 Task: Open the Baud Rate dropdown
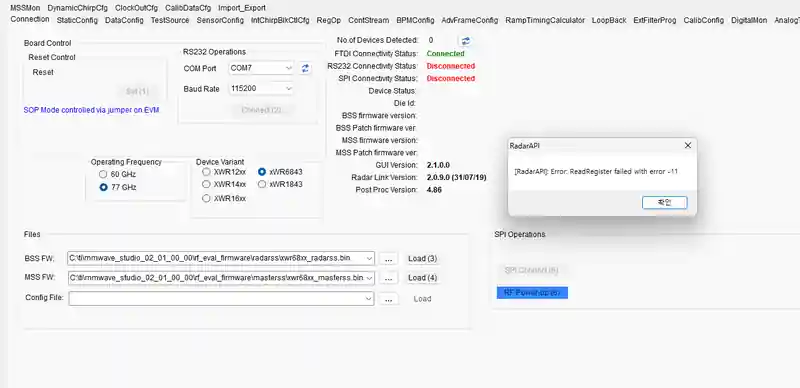click(289, 88)
